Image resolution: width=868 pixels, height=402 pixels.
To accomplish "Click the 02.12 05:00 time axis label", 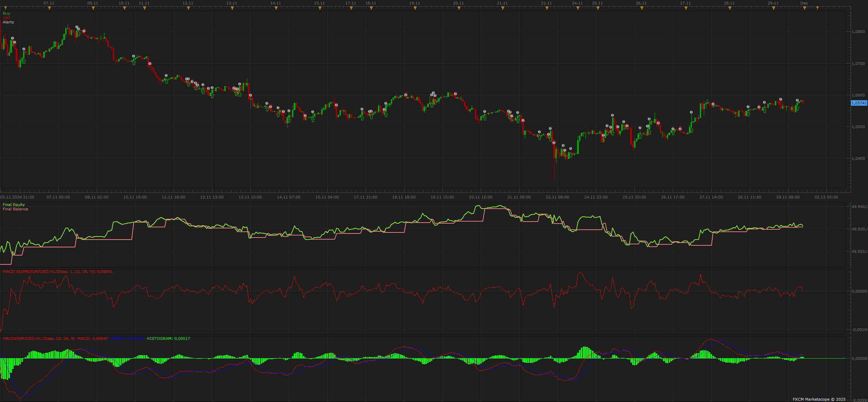I will click(827, 197).
